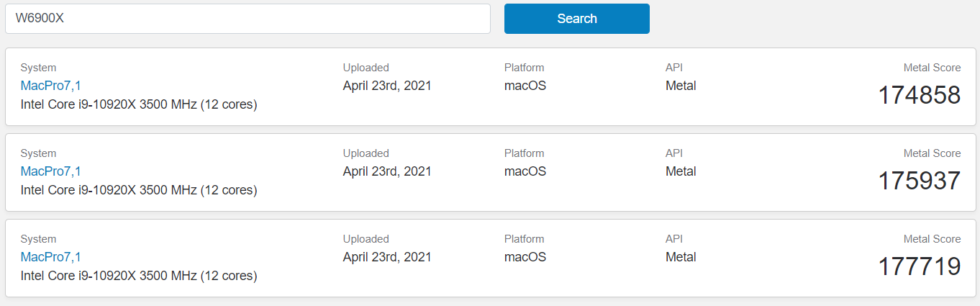Select the upload date in the 177719 result

(x=387, y=257)
